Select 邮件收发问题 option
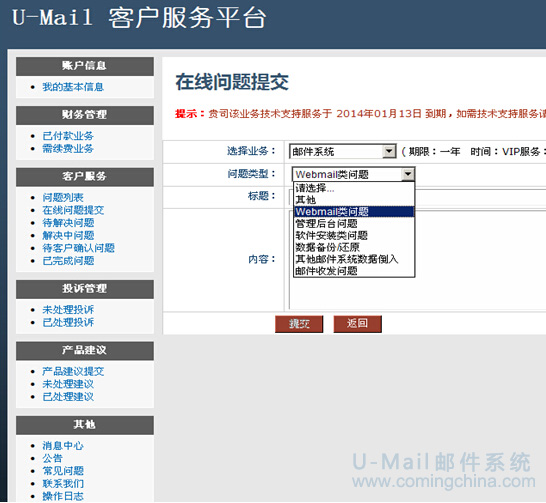This screenshot has height=503, width=546. (x=354, y=271)
